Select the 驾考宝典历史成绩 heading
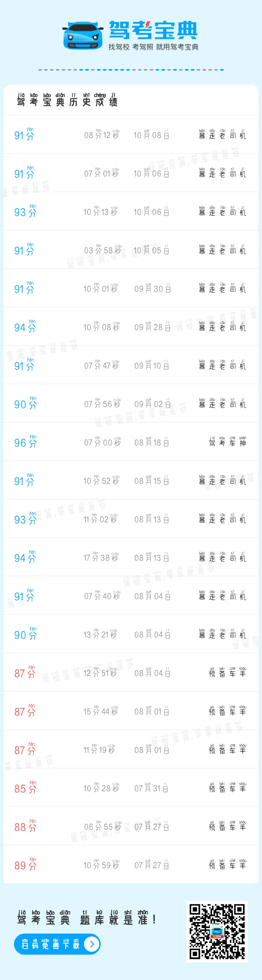 tap(67, 101)
